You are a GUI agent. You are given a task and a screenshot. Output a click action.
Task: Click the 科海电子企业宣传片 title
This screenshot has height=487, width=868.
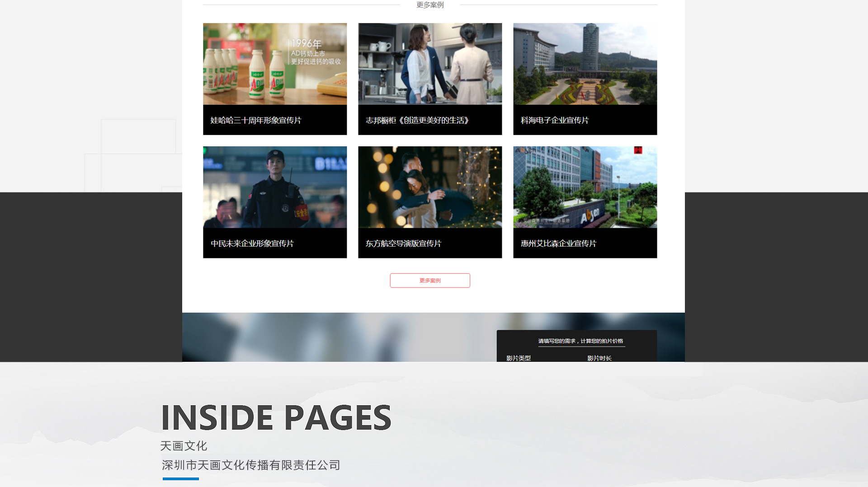click(555, 120)
